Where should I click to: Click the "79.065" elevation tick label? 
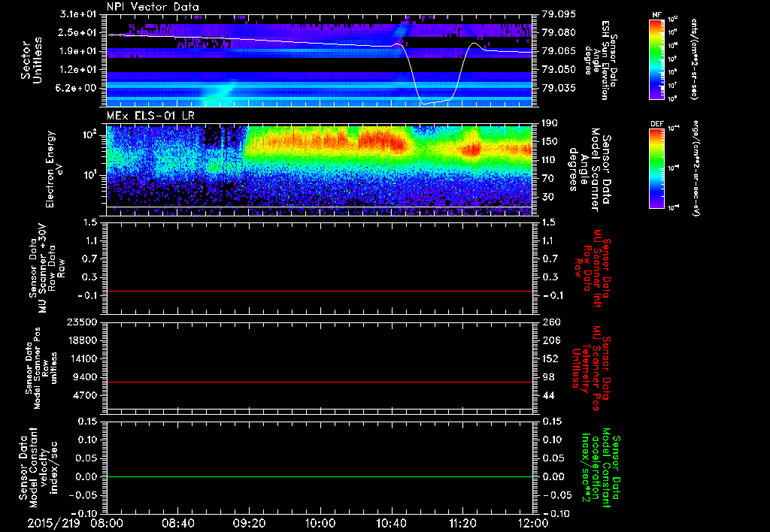559,51
